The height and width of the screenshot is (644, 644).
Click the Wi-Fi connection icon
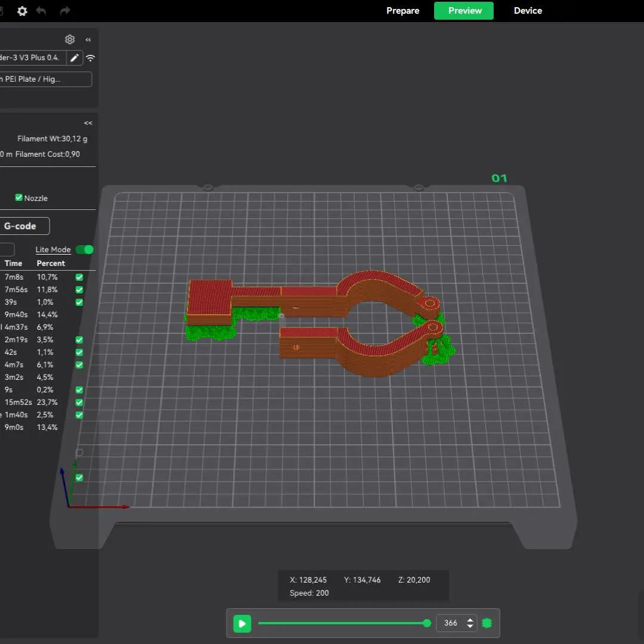click(91, 58)
